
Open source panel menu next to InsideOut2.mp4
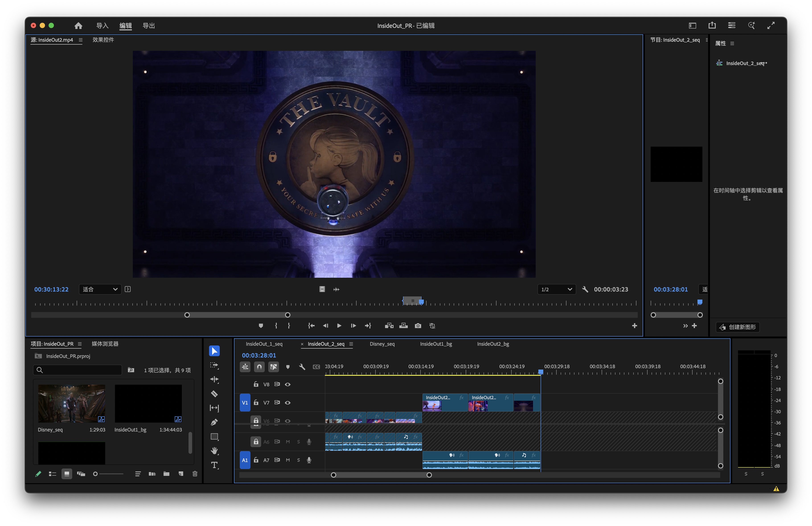coord(80,40)
